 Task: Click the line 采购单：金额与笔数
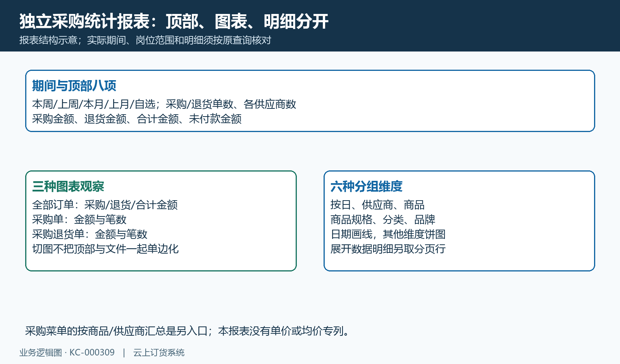tap(79, 220)
